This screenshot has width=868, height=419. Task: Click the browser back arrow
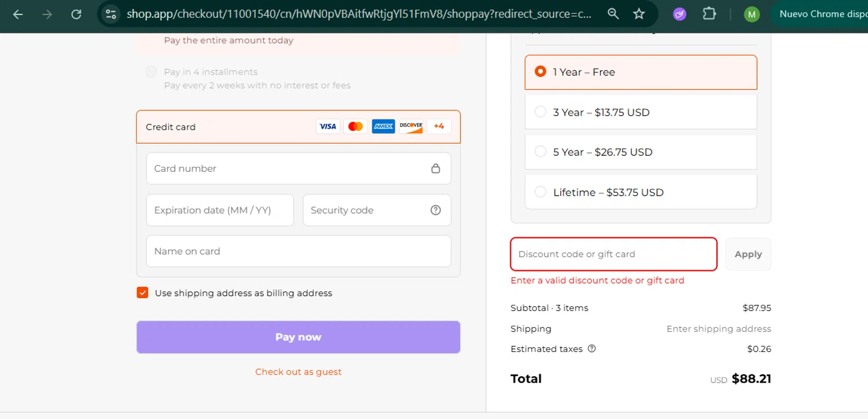[18, 14]
